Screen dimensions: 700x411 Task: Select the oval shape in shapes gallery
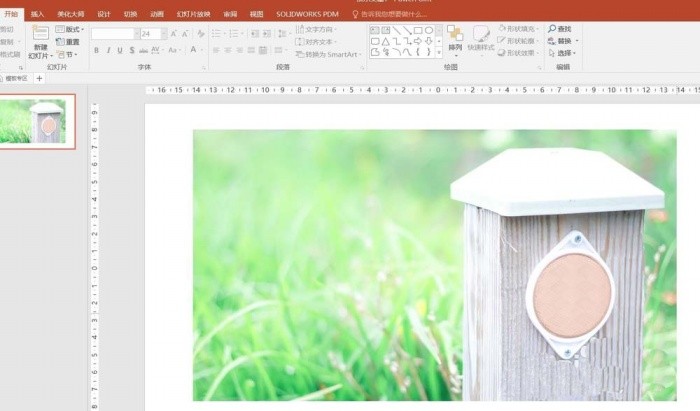(x=429, y=30)
